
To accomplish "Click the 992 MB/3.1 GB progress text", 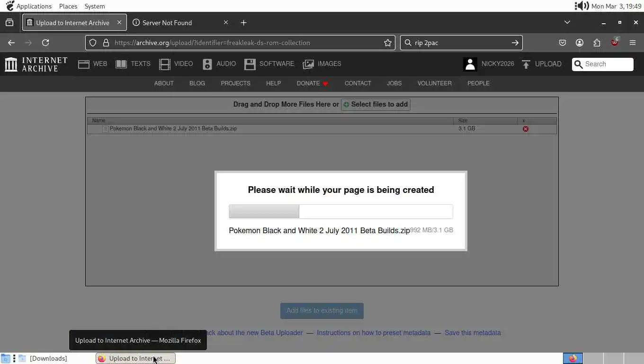I will point(431,230).
